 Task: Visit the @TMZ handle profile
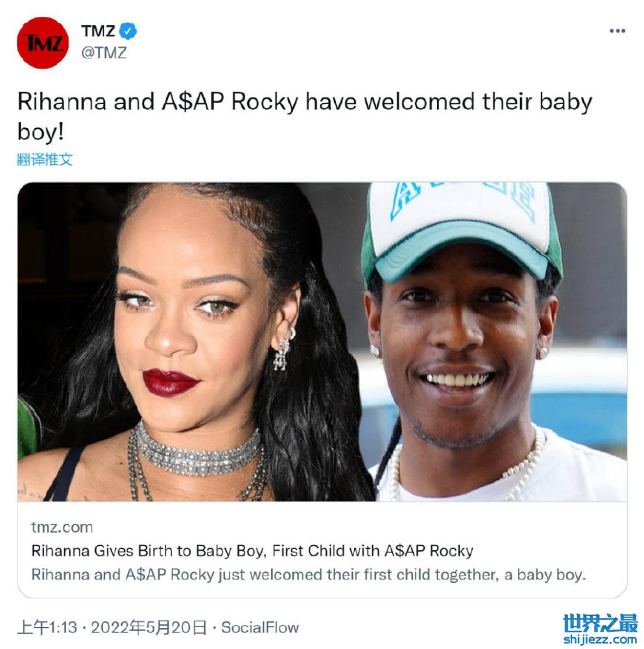coord(104,53)
